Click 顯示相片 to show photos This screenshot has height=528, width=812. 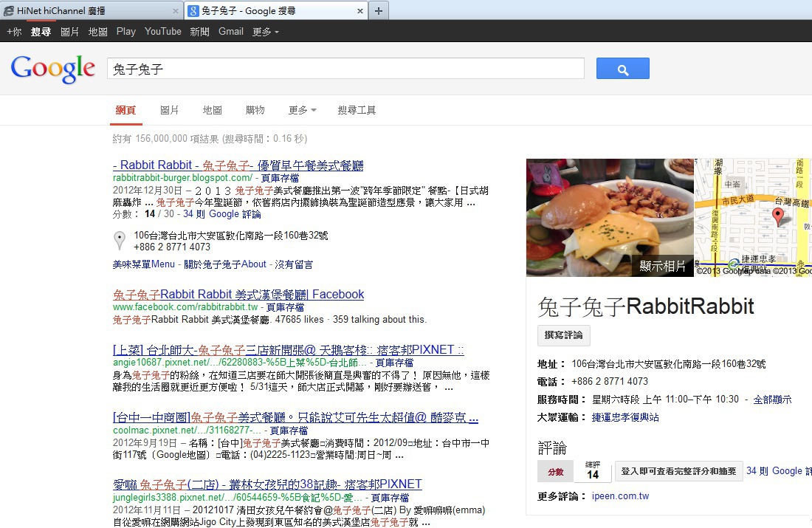(x=662, y=266)
